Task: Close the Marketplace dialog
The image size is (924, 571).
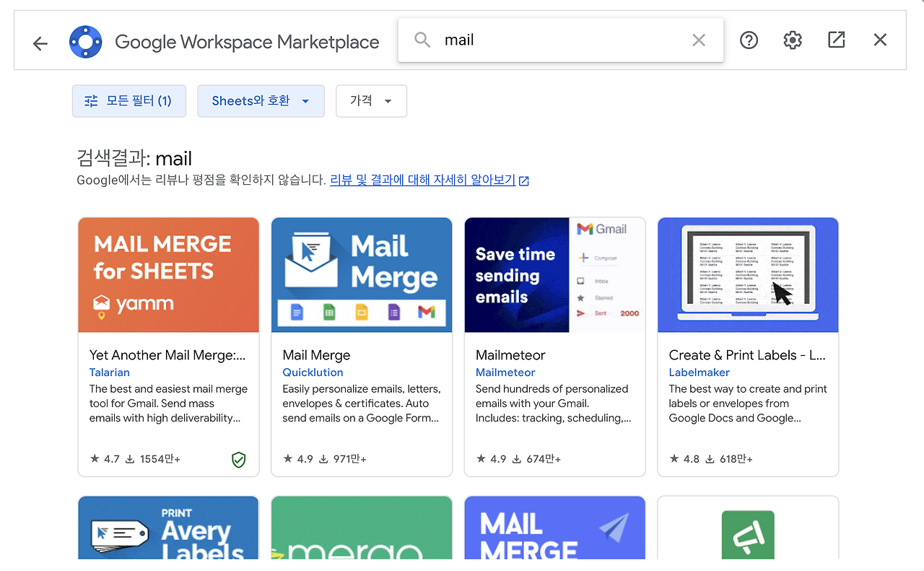Action: pyautogui.click(x=880, y=40)
